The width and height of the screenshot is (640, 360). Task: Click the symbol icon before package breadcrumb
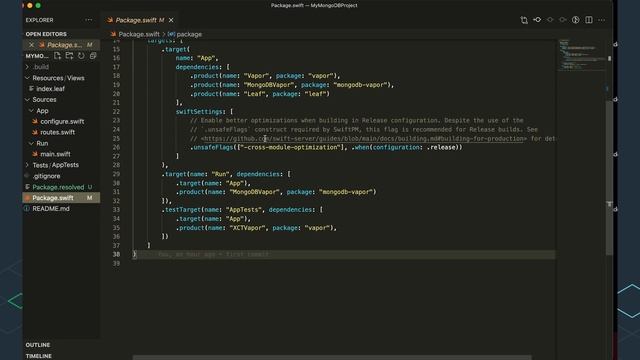tap(171, 34)
